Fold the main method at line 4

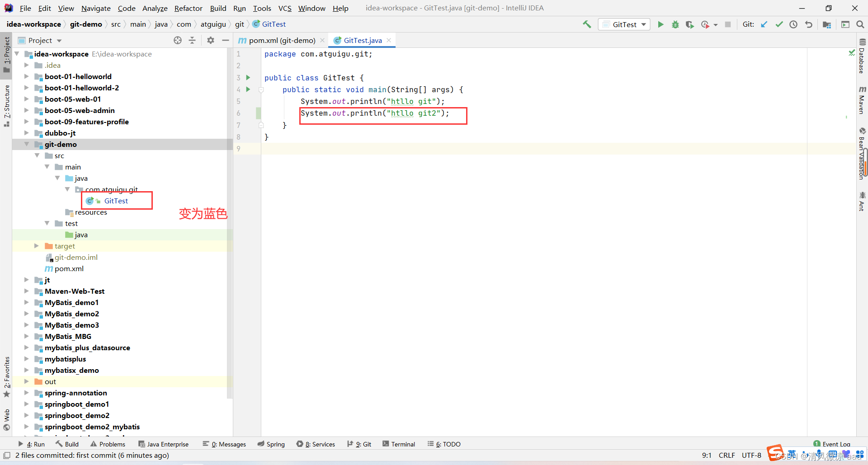pyautogui.click(x=261, y=89)
